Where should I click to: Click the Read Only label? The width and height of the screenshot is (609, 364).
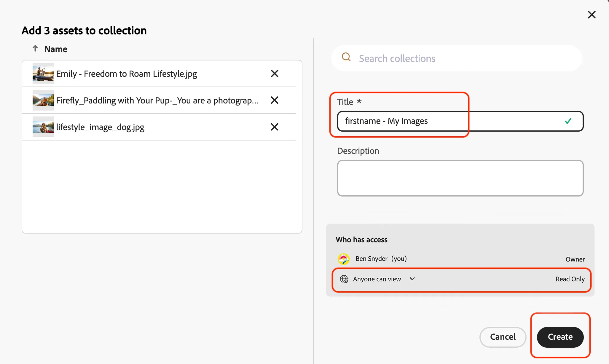(x=570, y=279)
